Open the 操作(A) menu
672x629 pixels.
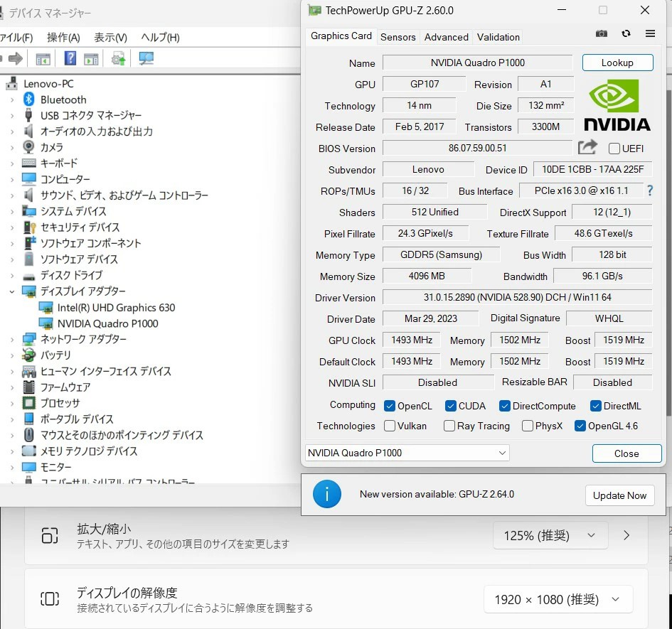click(63, 37)
